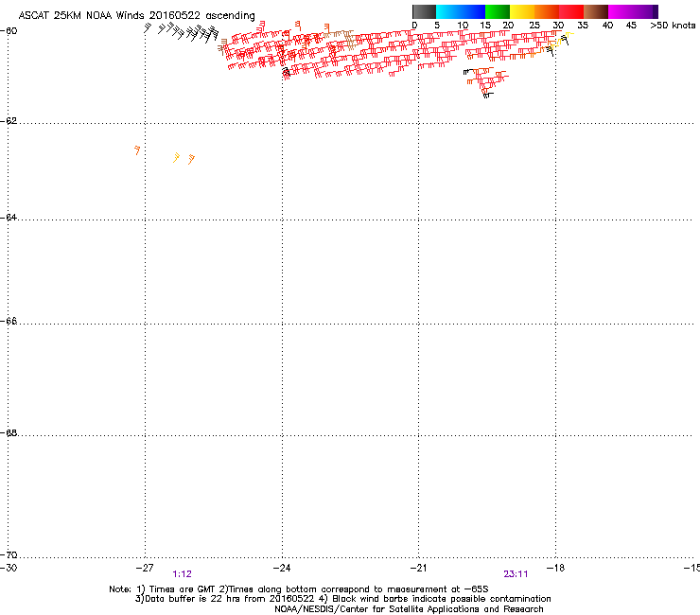Click the -30 longitude axis label
The height and width of the screenshot is (615, 700).
click(9, 568)
